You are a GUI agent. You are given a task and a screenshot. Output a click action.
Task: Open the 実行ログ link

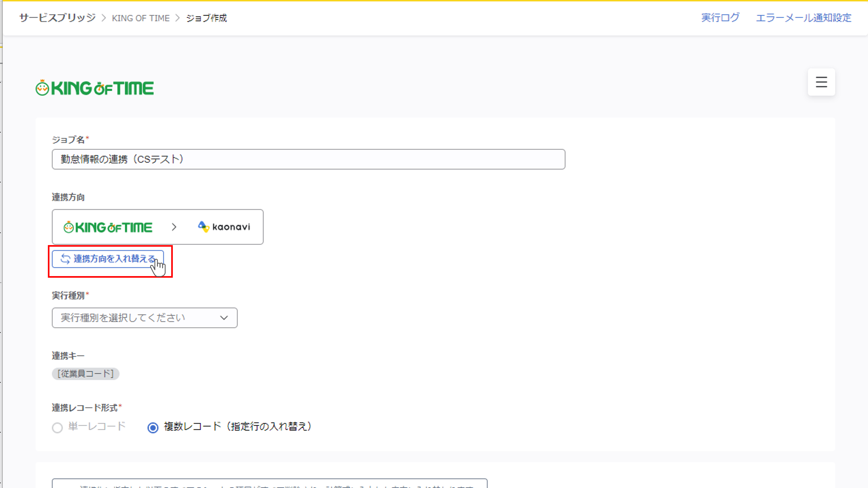tap(720, 17)
